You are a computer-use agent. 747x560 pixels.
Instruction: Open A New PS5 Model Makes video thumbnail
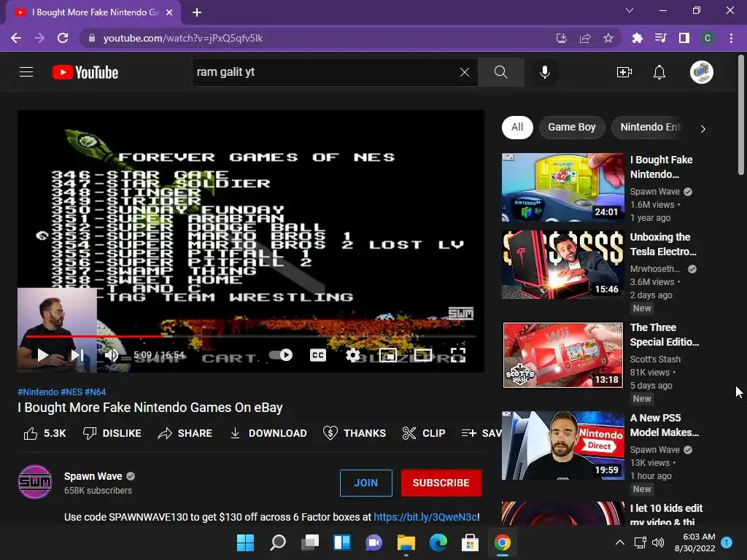point(562,446)
